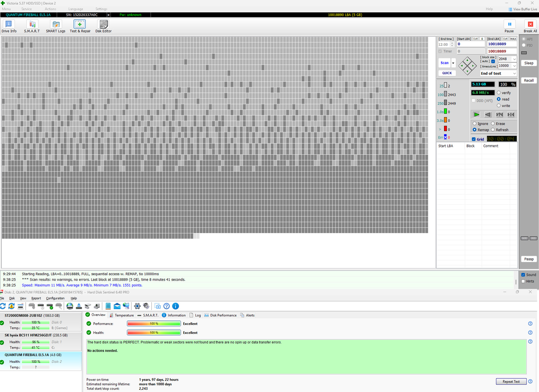The image size is (539, 392).
Task: Click the help icon beside Performance bar
Action: pyautogui.click(x=530, y=323)
